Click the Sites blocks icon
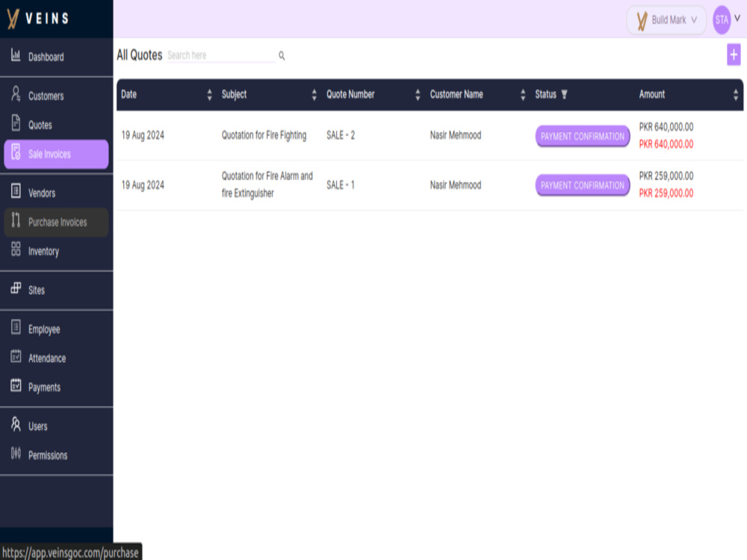The image size is (747, 560). (x=16, y=288)
